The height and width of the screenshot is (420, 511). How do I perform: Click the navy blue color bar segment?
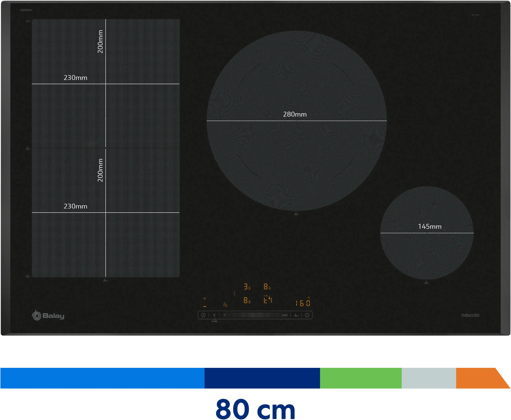[262, 378]
